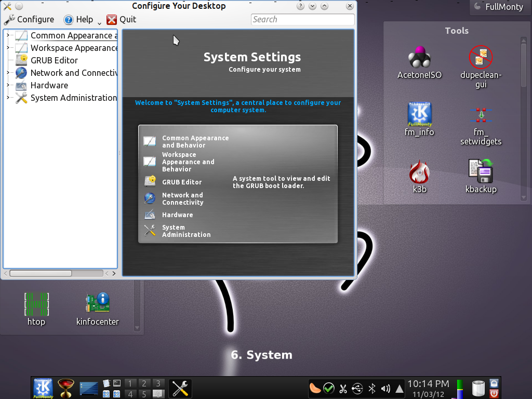Switch to virtual desktop 3
The height and width of the screenshot is (399, 532).
click(x=158, y=383)
